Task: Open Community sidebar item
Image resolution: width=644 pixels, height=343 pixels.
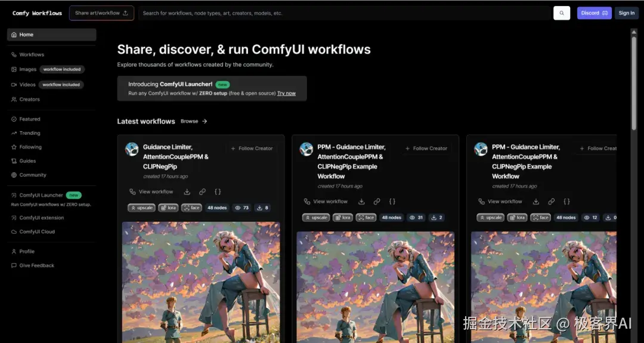Action: click(29, 175)
